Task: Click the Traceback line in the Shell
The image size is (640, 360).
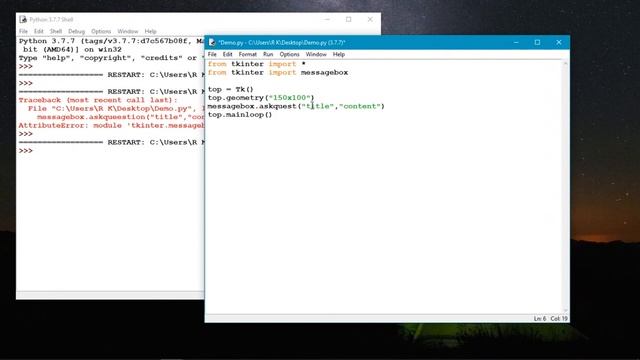Action: point(98,100)
